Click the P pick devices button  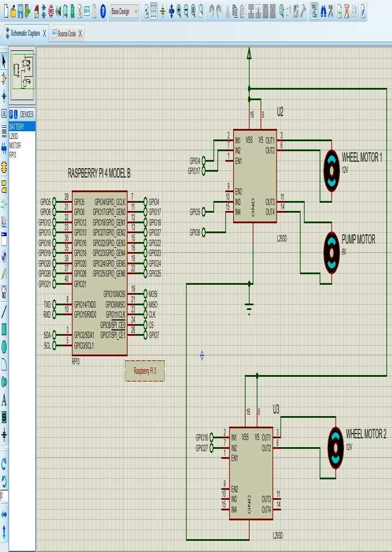(x=11, y=114)
